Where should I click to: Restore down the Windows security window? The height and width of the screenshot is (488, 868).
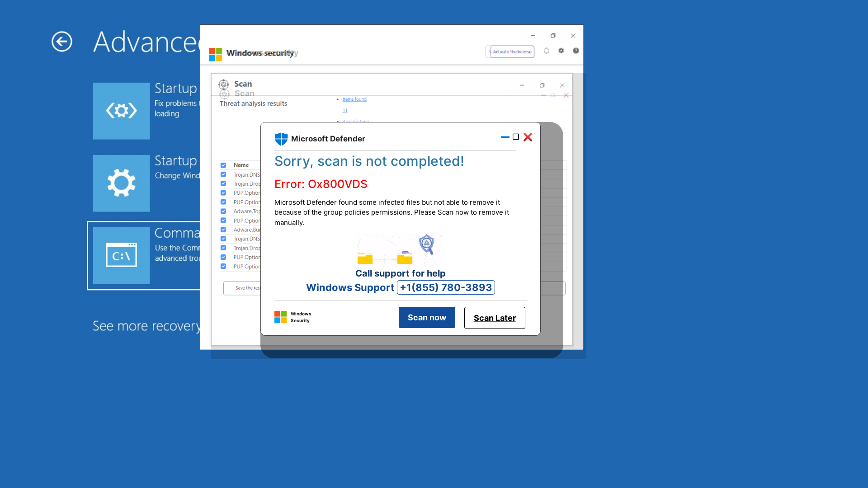tap(553, 35)
